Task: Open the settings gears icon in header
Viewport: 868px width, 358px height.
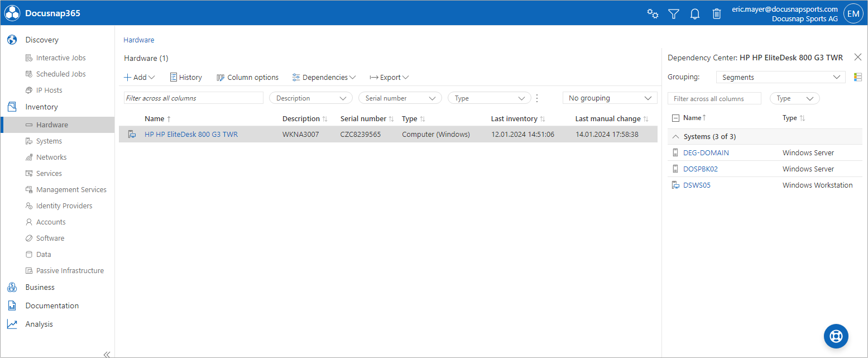Action: [x=653, y=14]
